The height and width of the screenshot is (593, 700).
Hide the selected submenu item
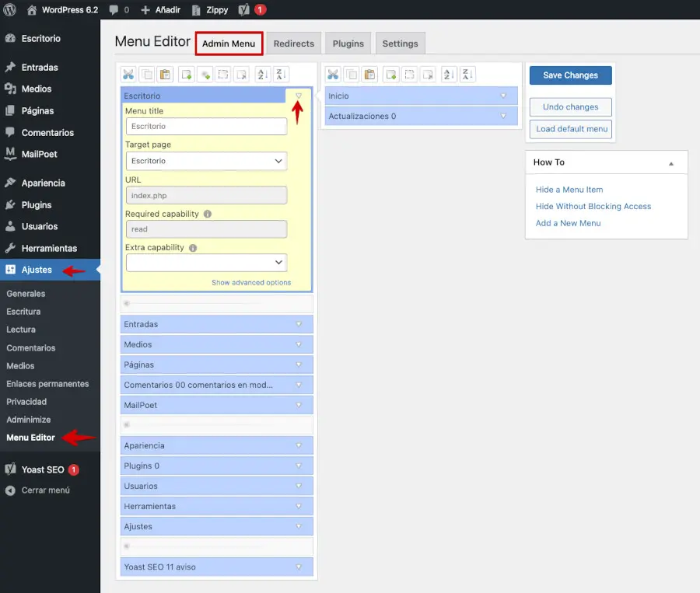click(x=409, y=75)
